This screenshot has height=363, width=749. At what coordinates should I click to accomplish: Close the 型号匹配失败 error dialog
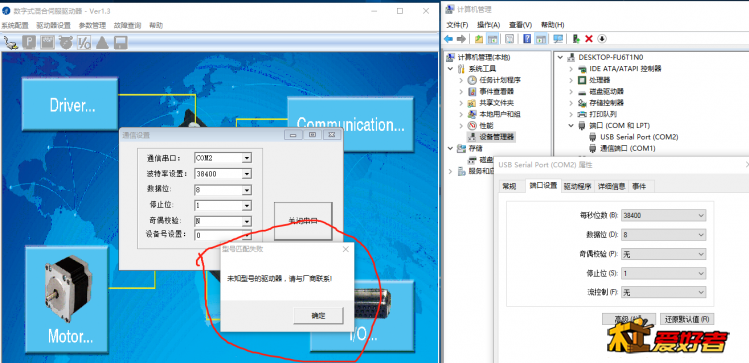[x=345, y=249]
